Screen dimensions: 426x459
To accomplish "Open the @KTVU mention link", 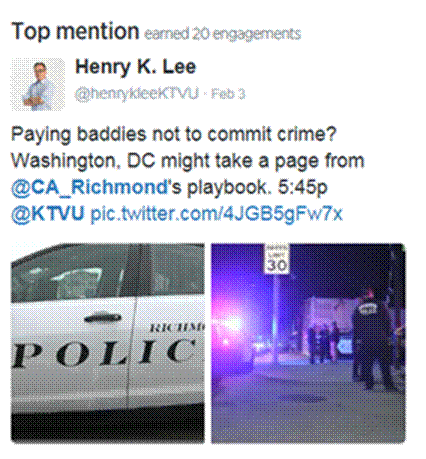I will pos(48,213).
